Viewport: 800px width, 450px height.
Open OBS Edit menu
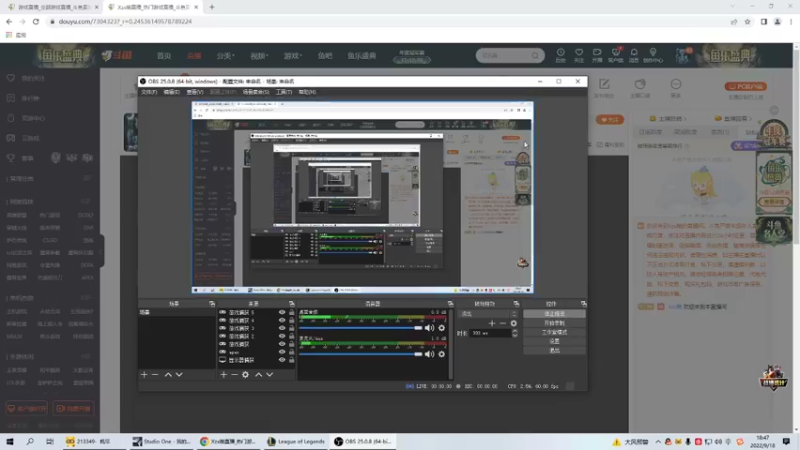[x=171, y=92]
